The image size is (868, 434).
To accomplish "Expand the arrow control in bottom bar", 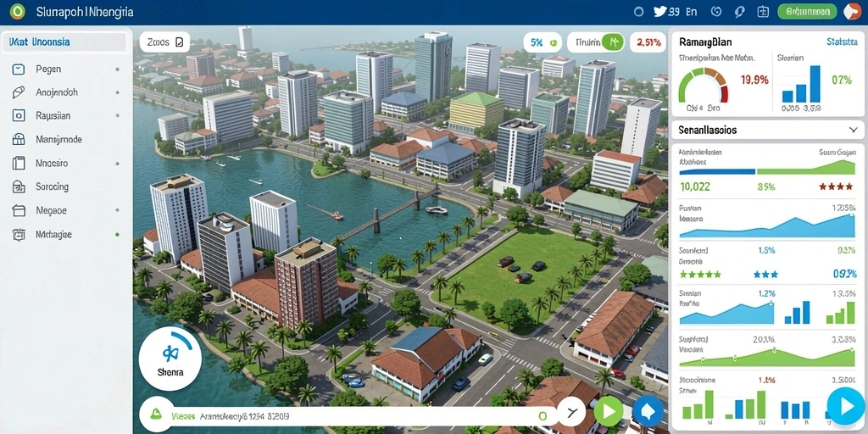I will click(571, 412).
